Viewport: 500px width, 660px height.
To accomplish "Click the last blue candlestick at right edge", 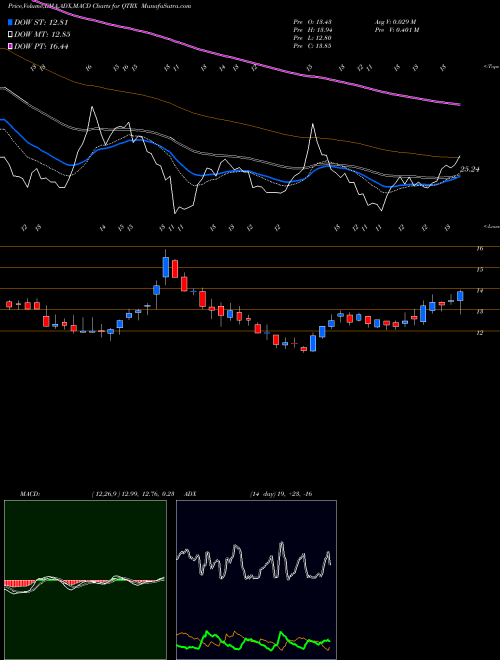I will click(460, 296).
